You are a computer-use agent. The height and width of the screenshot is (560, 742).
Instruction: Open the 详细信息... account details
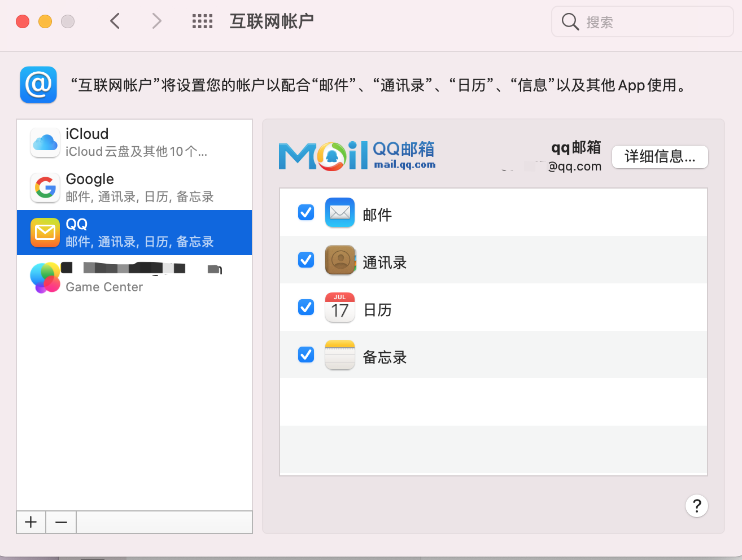tap(660, 157)
